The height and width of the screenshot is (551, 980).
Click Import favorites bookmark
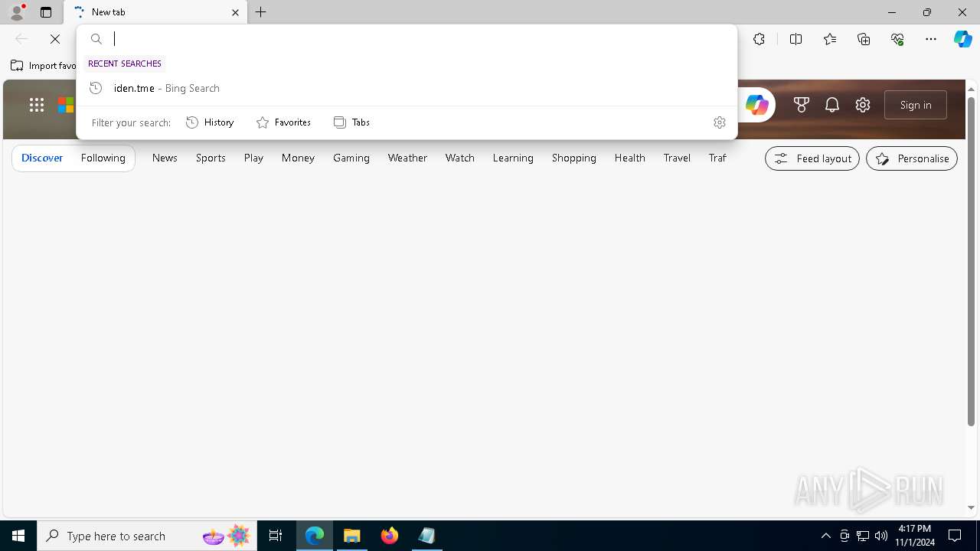44,66
